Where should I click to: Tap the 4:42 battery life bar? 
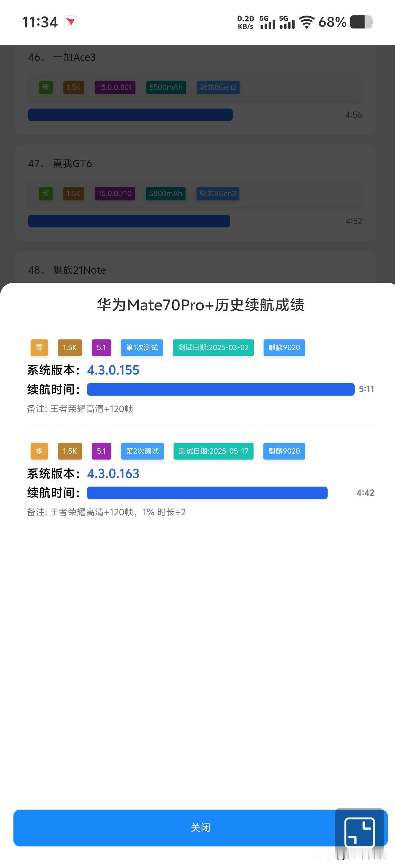[207, 493]
